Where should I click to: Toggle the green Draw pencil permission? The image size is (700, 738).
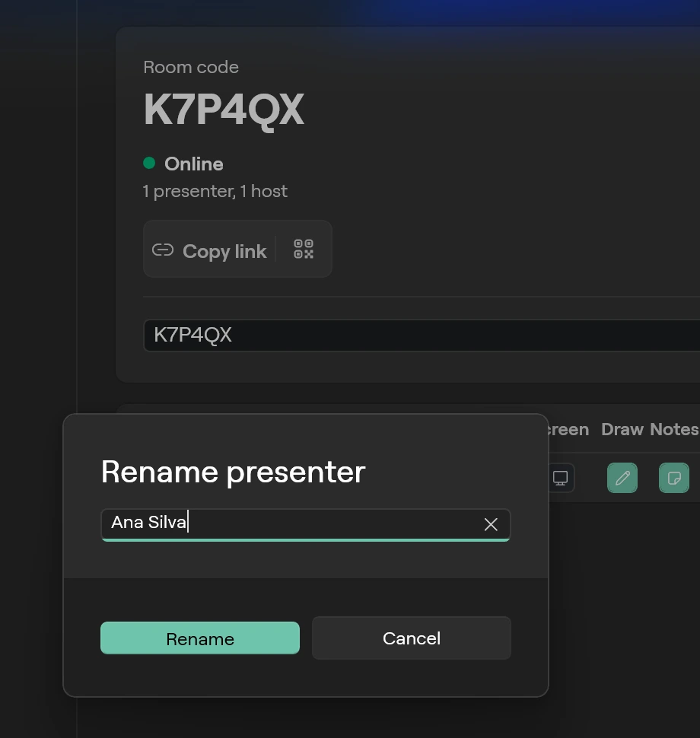(622, 478)
